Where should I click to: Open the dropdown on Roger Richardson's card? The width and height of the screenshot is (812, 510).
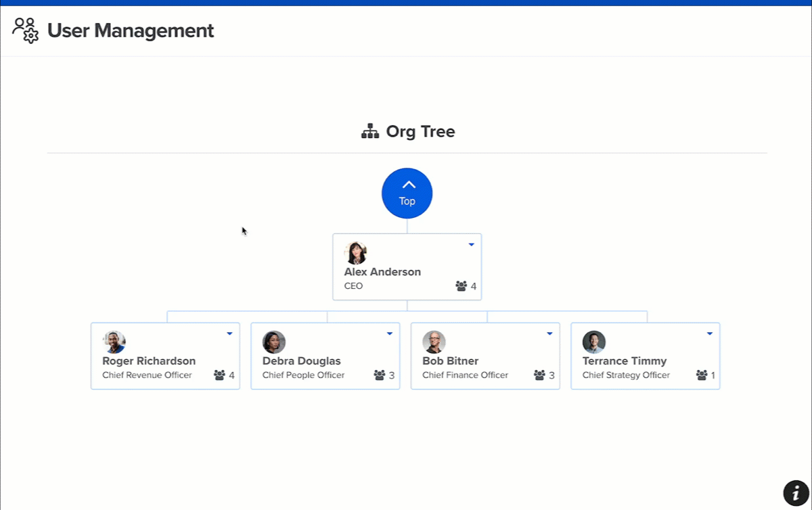[229, 333]
